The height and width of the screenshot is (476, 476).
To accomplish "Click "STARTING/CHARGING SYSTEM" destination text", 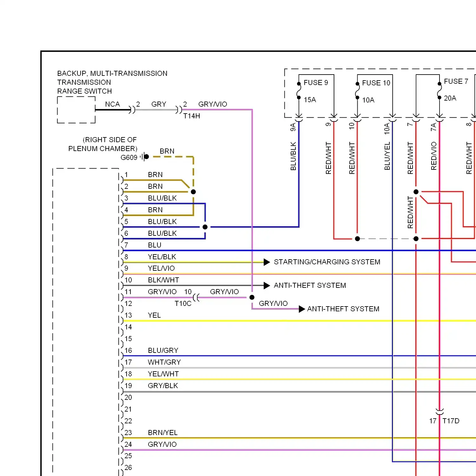I will coord(327,262).
